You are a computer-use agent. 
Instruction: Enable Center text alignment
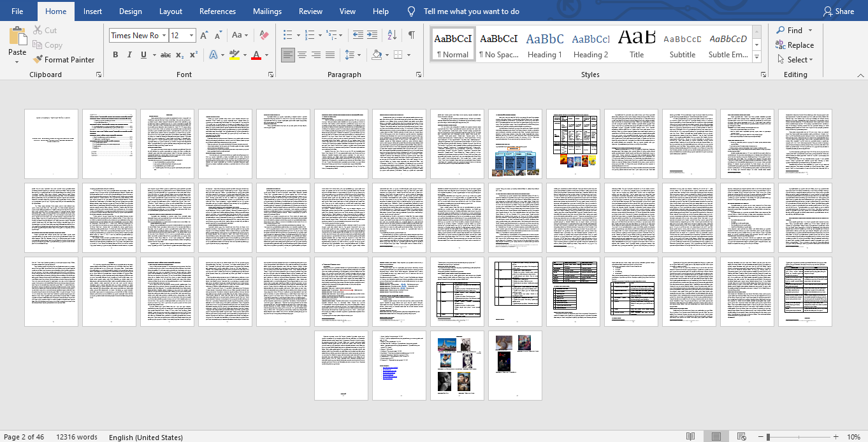302,55
